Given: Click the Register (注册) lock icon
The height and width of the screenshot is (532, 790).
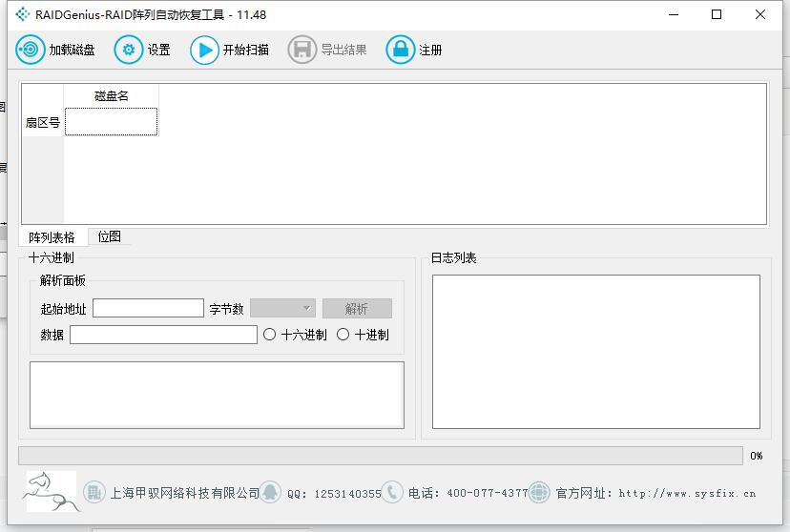Looking at the screenshot, I should point(400,50).
